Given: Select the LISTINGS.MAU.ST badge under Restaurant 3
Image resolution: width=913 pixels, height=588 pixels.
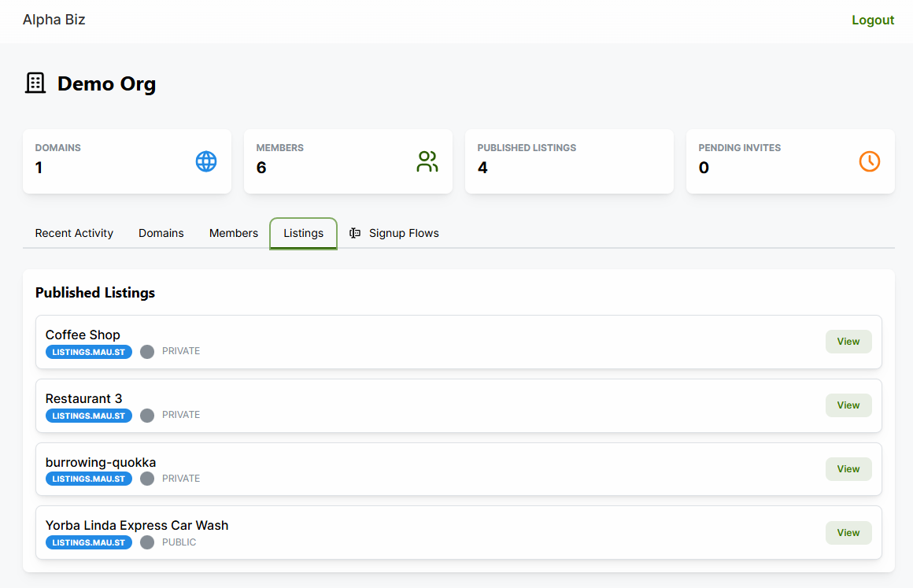Looking at the screenshot, I should point(88,416).
